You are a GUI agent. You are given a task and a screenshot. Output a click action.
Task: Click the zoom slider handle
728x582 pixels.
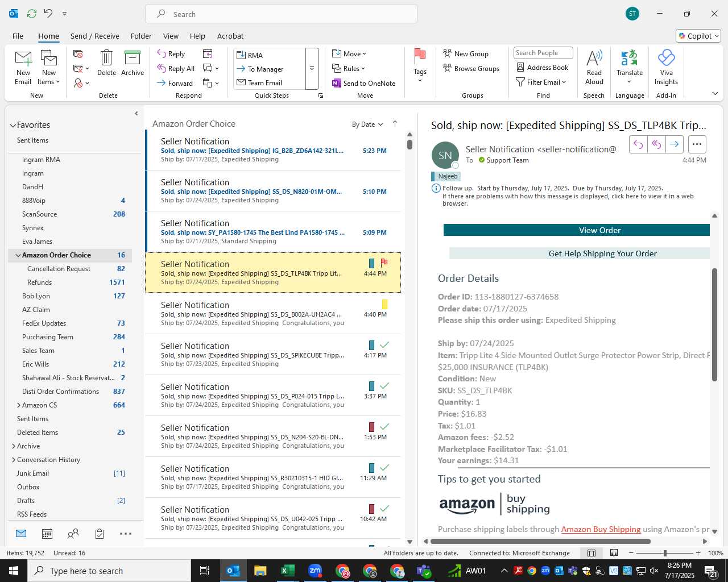point(665,553)
